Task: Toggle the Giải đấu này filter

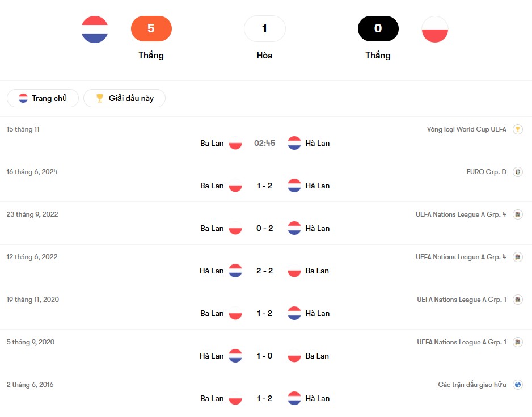Action: [125, 98]
